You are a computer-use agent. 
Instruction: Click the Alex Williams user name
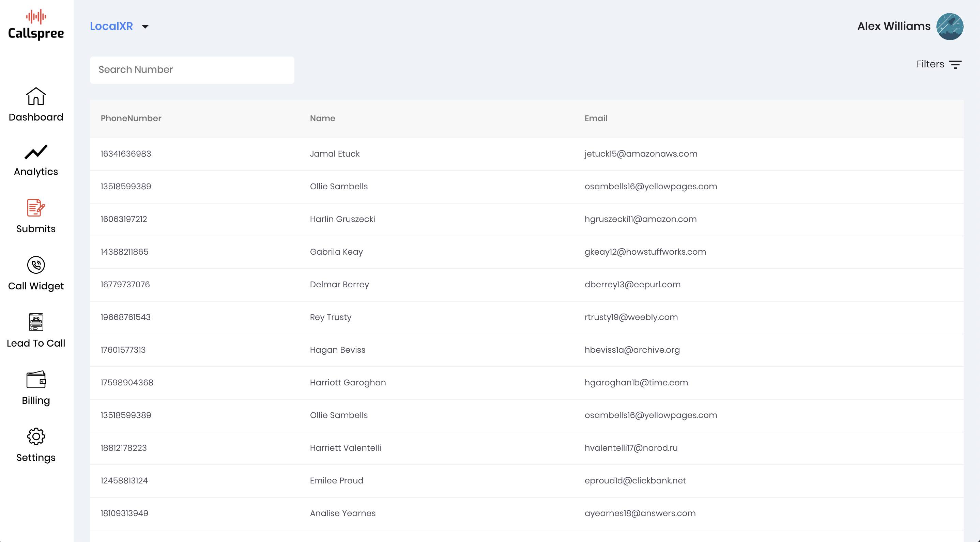click(x=894, y=26)
